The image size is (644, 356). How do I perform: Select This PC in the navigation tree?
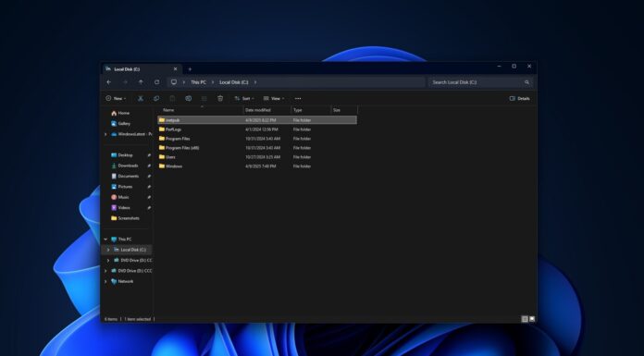coord(124,239)
